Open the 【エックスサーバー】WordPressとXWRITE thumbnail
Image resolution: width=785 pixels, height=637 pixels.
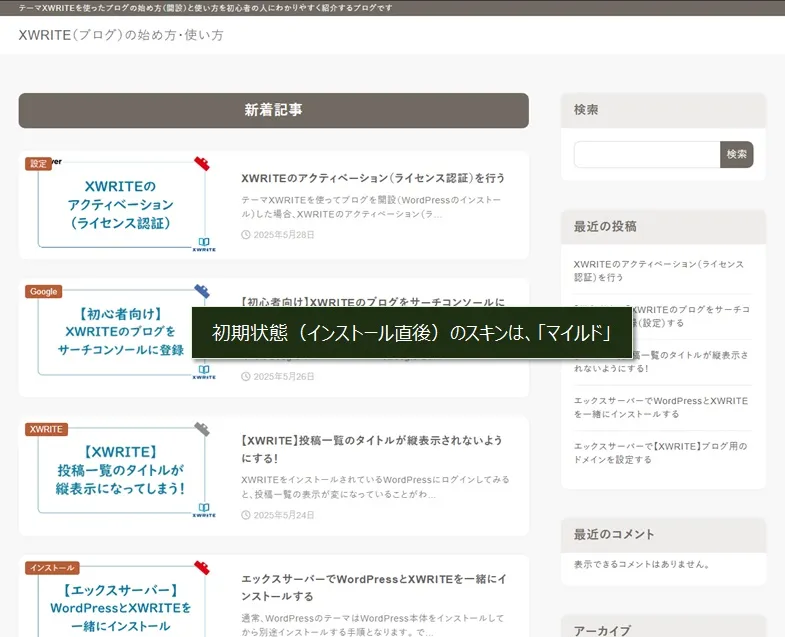[122, 599]
